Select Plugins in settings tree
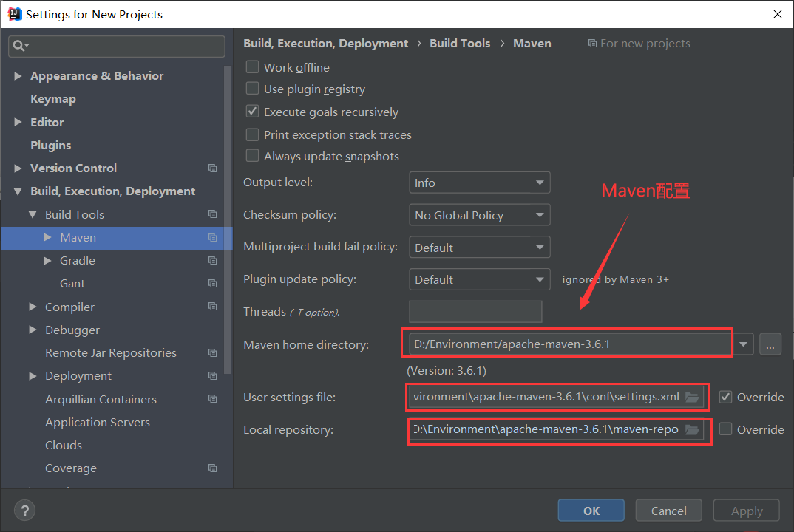This screenshot has height=532, width=794. tap(50, 146)
